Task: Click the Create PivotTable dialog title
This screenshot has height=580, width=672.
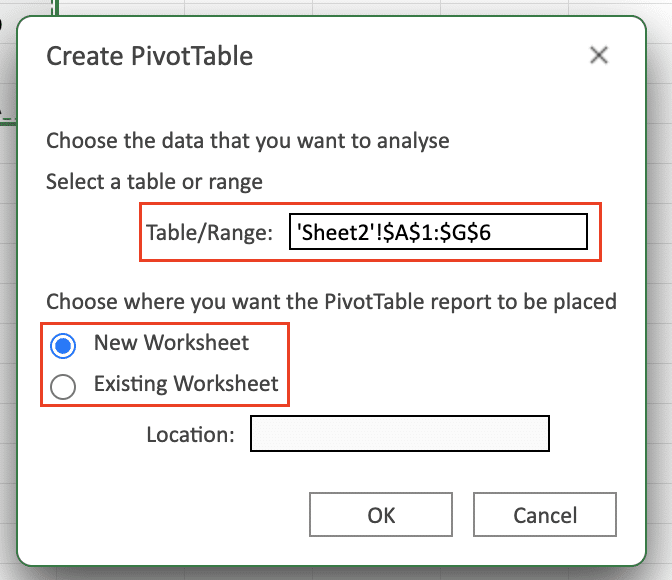Action: pos(150,56)
